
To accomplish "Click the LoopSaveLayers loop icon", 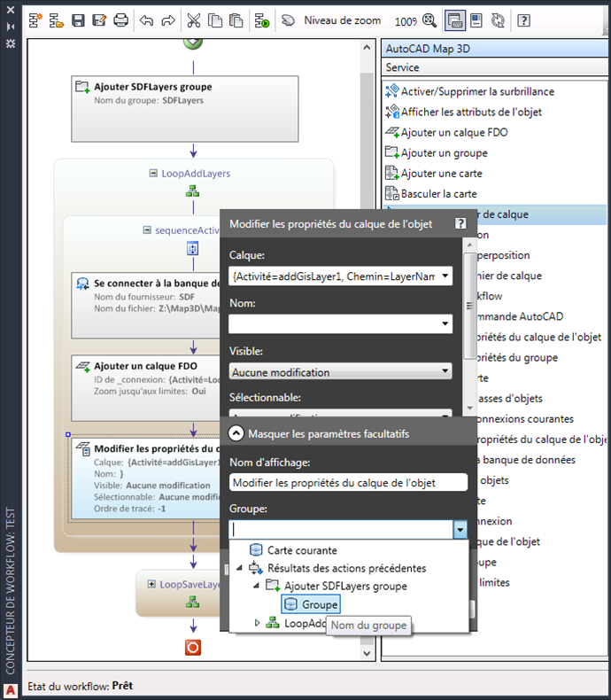I will 193,603.
